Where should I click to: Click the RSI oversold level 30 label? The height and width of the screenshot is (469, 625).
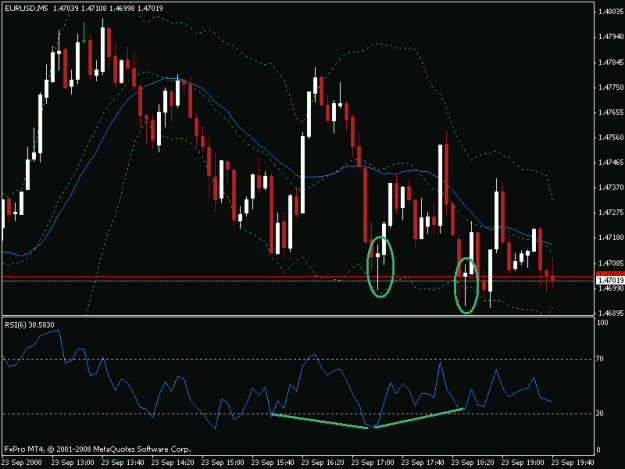(600, 414)
